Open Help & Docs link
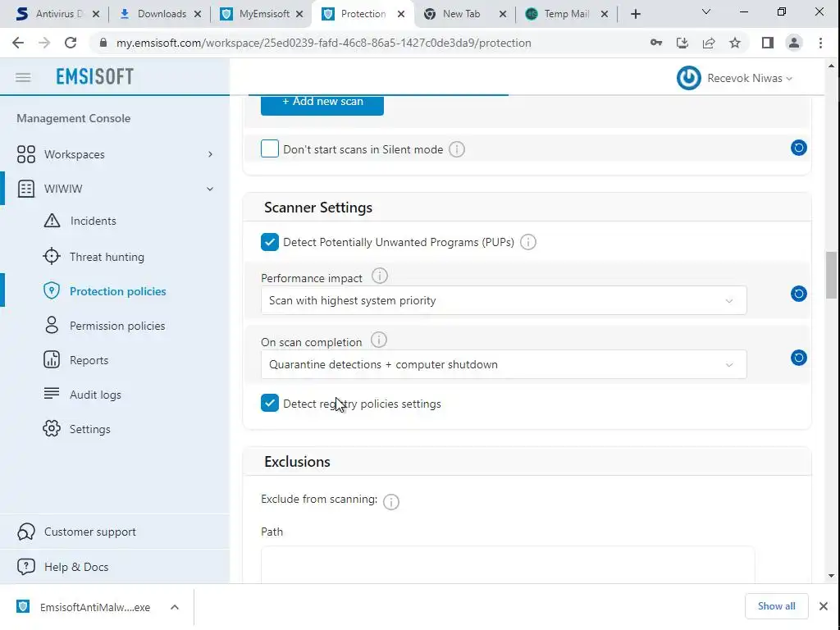Image resolution: width=840 pixels, height=630 pixels. [x=76, y=567]
